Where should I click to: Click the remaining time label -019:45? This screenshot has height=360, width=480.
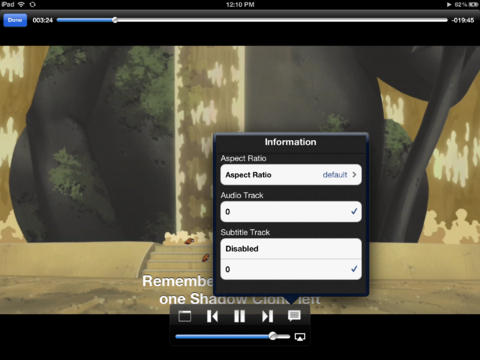click(x=463, y=20)
